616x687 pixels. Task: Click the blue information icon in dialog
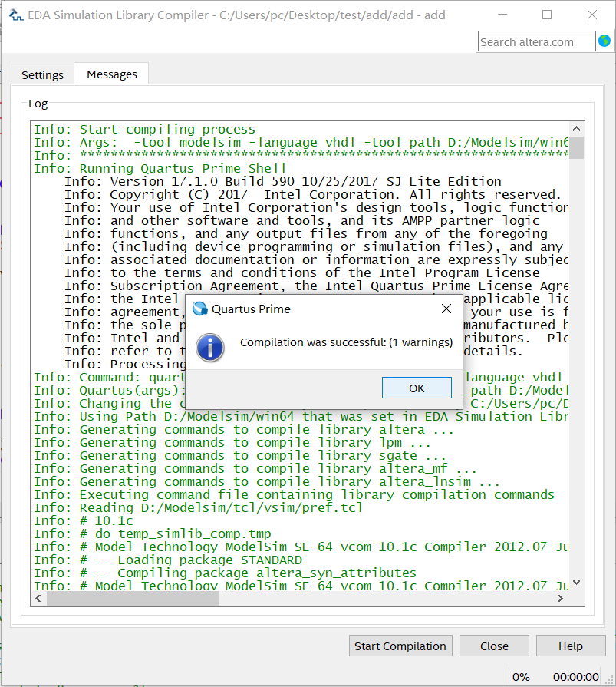click(210, 348)
